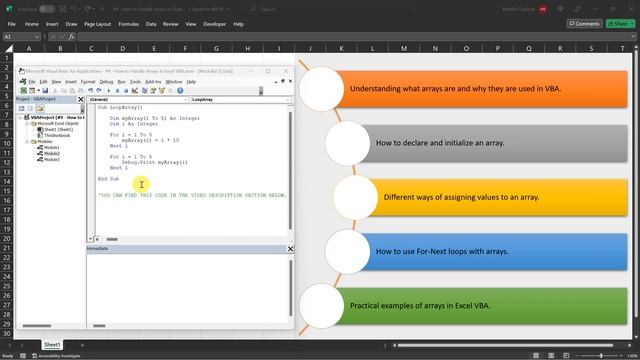The height and width of the screenshot is (360, 640).
Task: Click column header M
Action: [x=404, y=49]
